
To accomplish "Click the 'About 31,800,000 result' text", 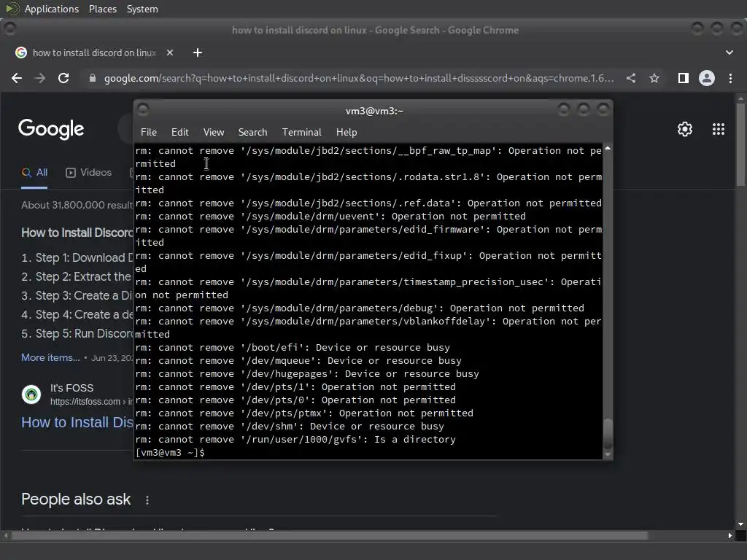I will [x=77, y=205].
